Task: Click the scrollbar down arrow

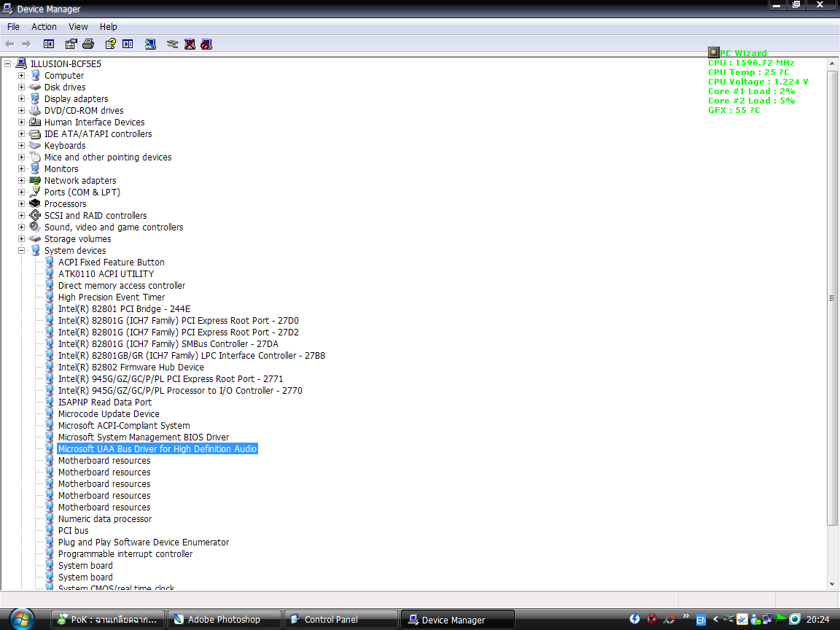Action: (832, 585)
